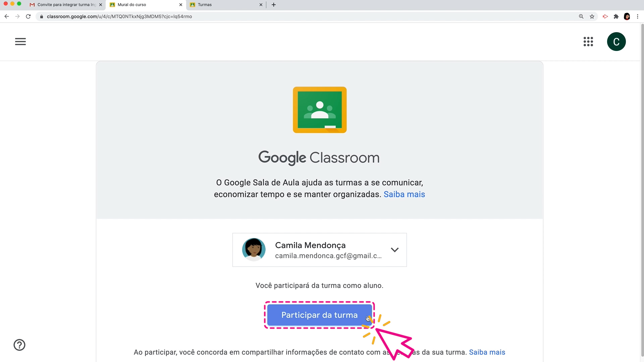The image size is (644, 362).
Task: Bookmark the page with the star icon
Action: (x=592, y=16)
